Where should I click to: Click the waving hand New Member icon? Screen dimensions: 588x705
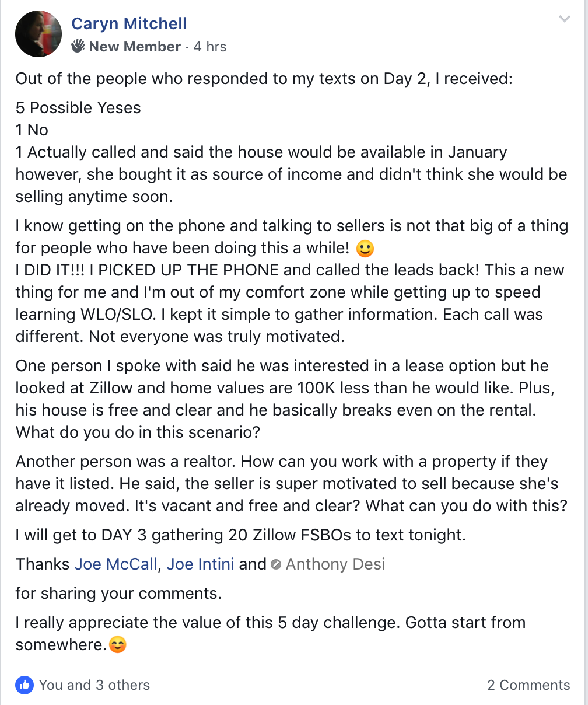click(78, 46)
